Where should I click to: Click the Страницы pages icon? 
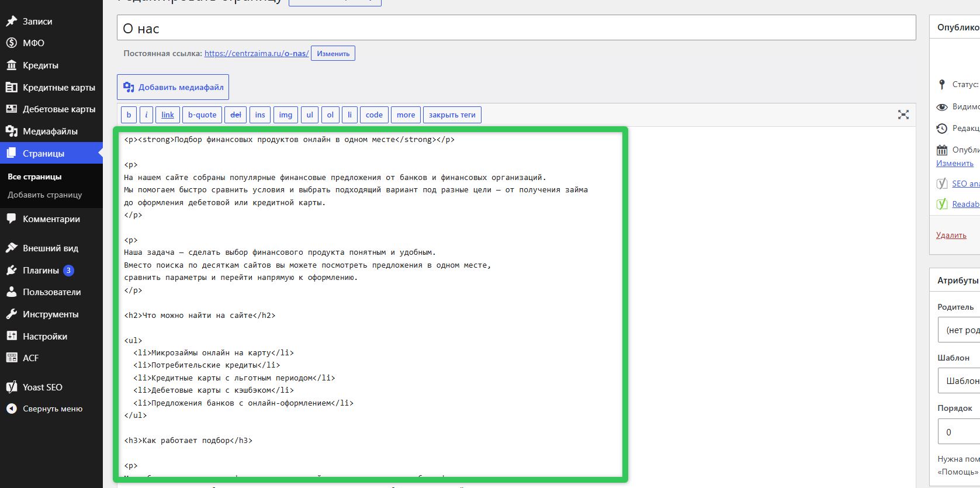[x=11, y=154]
